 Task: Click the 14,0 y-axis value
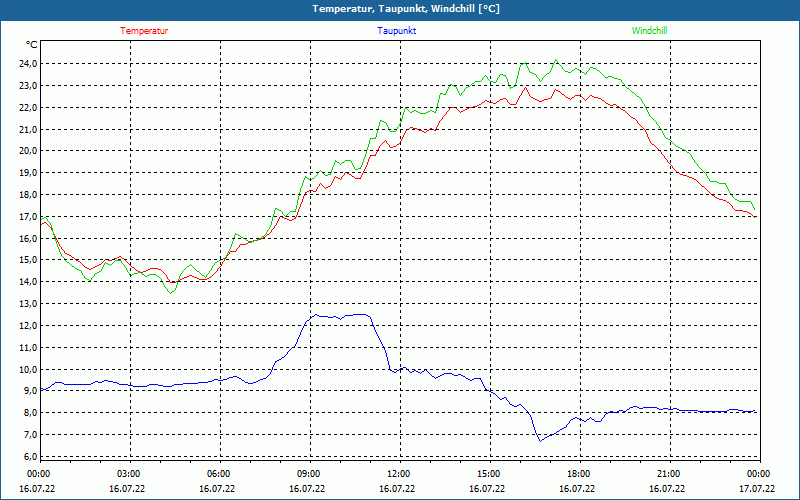click(x=29, y=282)
